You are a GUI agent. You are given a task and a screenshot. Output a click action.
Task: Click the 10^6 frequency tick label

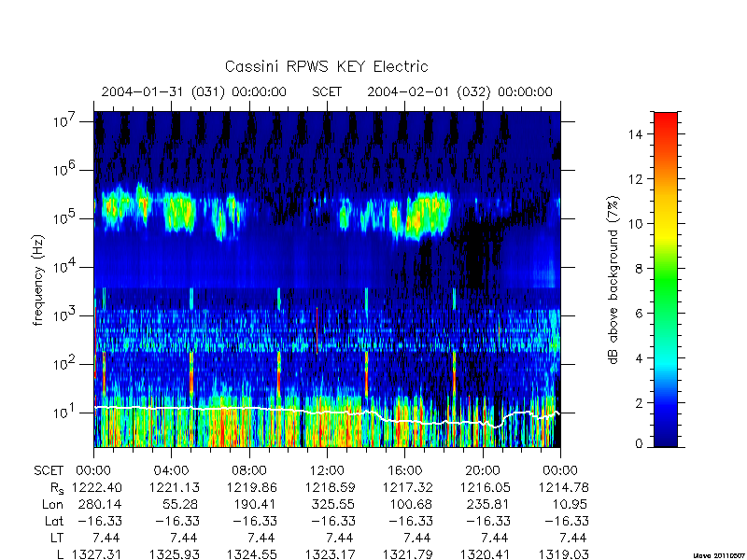click(x=64, y=170)
